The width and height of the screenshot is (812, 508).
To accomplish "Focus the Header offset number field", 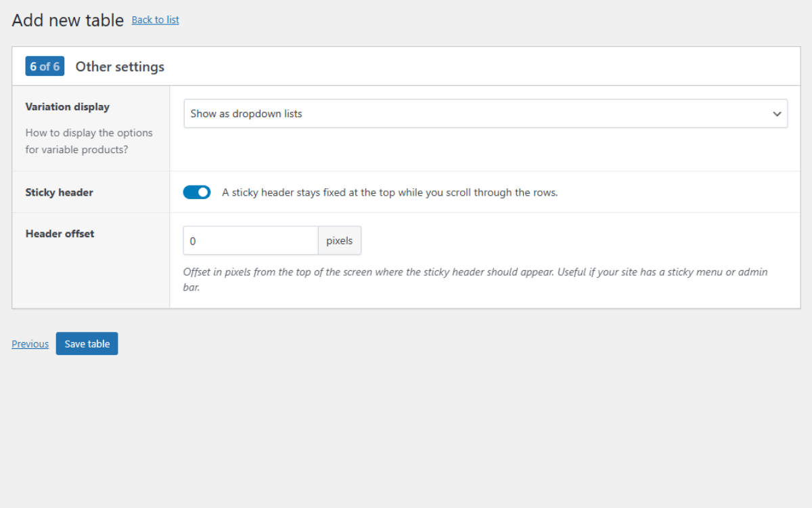I will tap(250, 240).
